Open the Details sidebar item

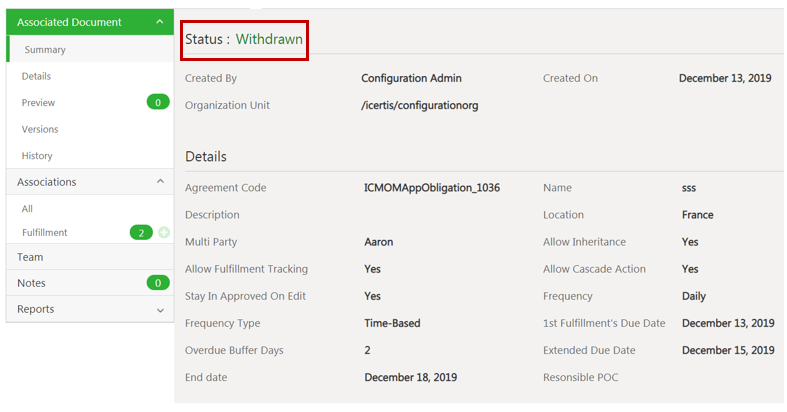click(36, 76)
